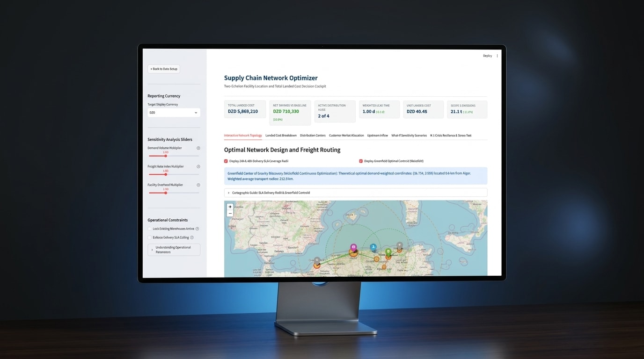The height and width of the screenshot is (359, 644).
Task: Click the map zoom out minus button
Action: click(230, 213)
